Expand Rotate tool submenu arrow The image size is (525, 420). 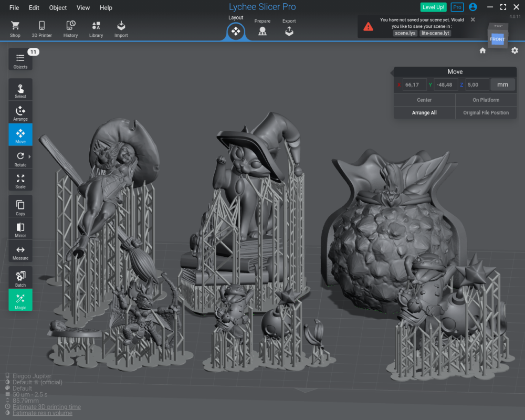coord(29,156)
